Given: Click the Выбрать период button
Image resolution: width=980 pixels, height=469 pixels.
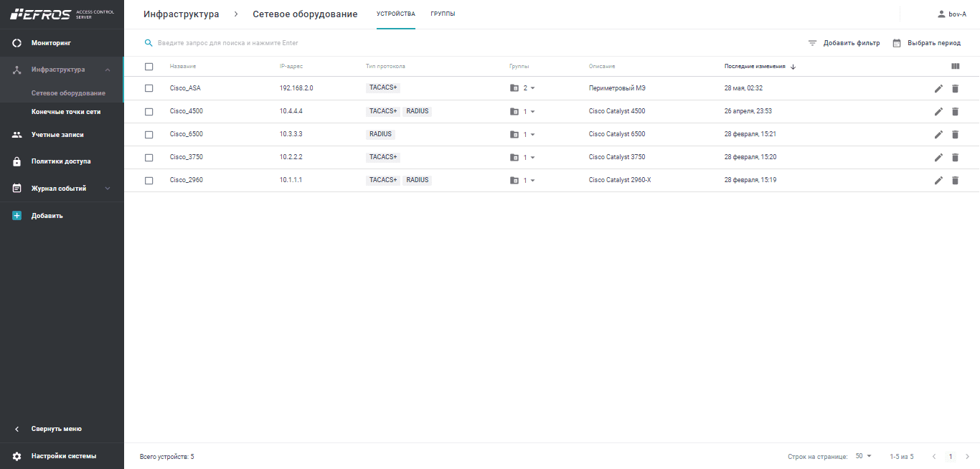Looking at the screenshot, I should (x=926, y=43).
